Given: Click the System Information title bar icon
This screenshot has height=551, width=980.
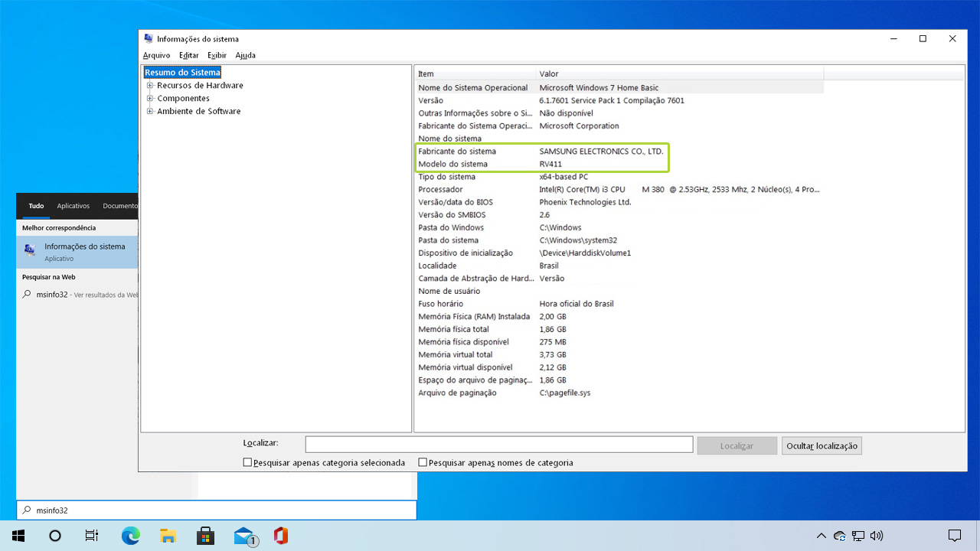Looking at the screenshot, I should coord(148,39).
